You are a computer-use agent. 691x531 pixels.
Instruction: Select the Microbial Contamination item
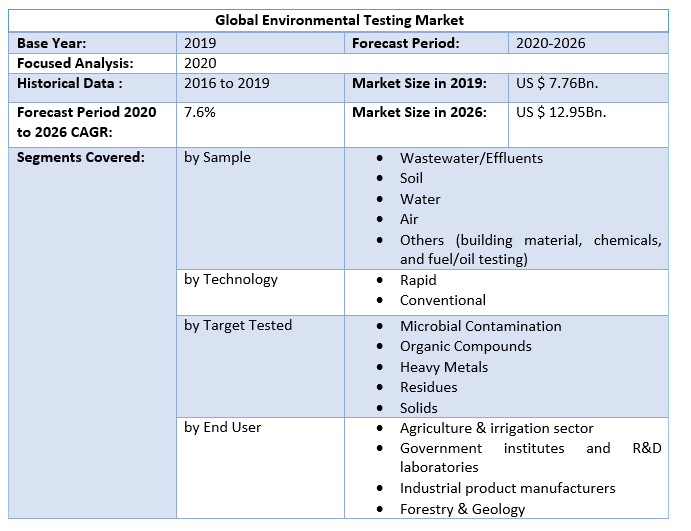click(x=480, y=326)
